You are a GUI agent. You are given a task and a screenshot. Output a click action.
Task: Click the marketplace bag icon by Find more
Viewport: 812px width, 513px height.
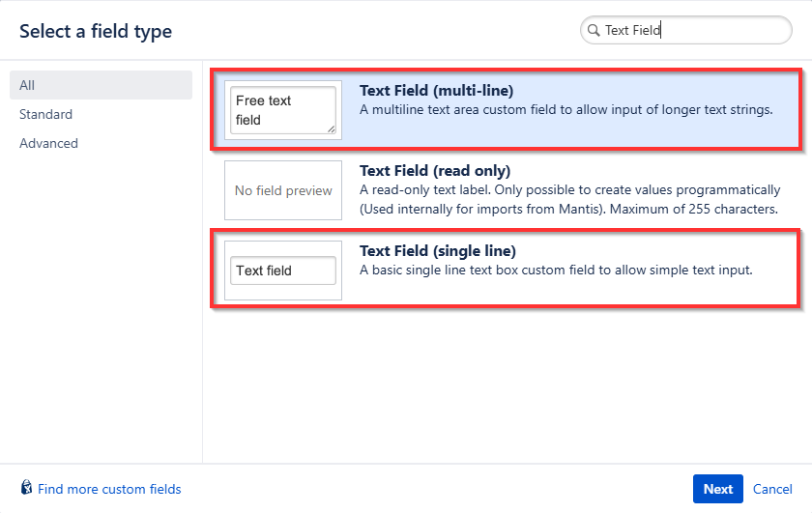pyautogui.click(x=27, y=489)
